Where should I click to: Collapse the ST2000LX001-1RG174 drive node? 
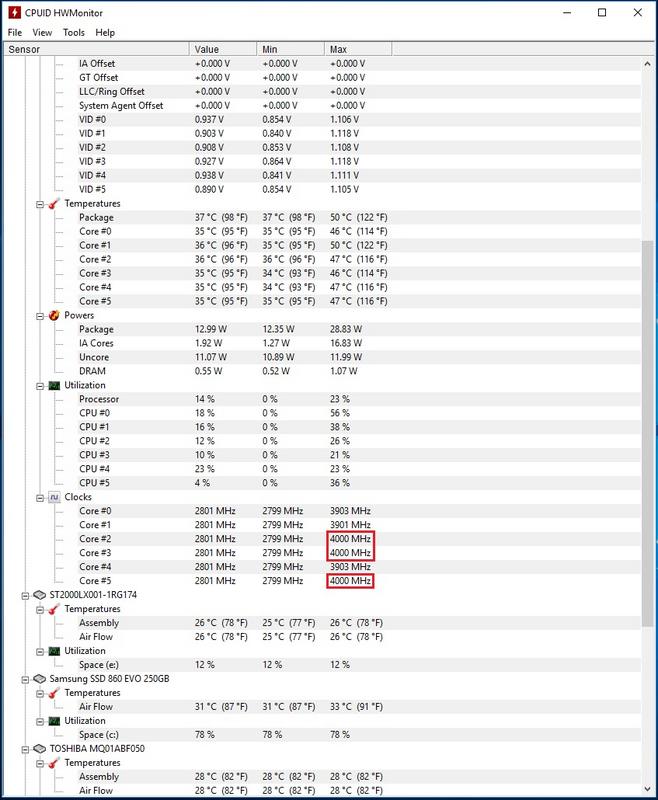tap(25, 595)
